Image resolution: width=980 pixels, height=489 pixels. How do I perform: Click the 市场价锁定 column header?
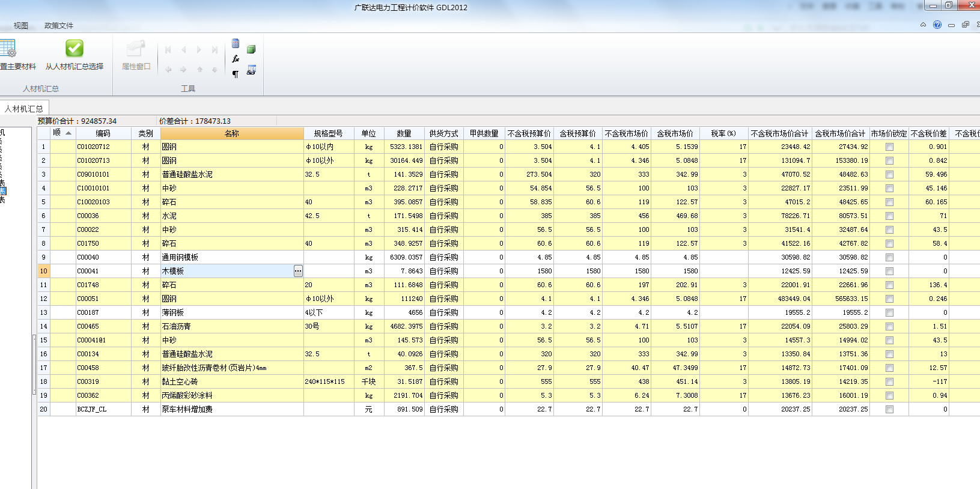pos(889,133)
